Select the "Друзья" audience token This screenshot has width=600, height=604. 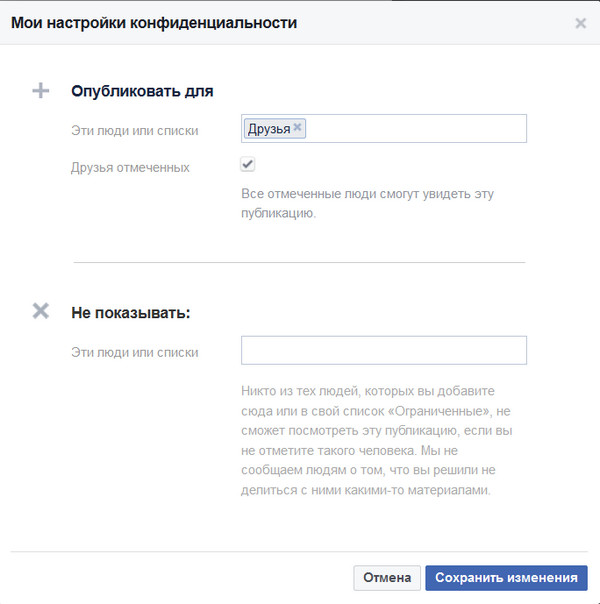point(268,129)
